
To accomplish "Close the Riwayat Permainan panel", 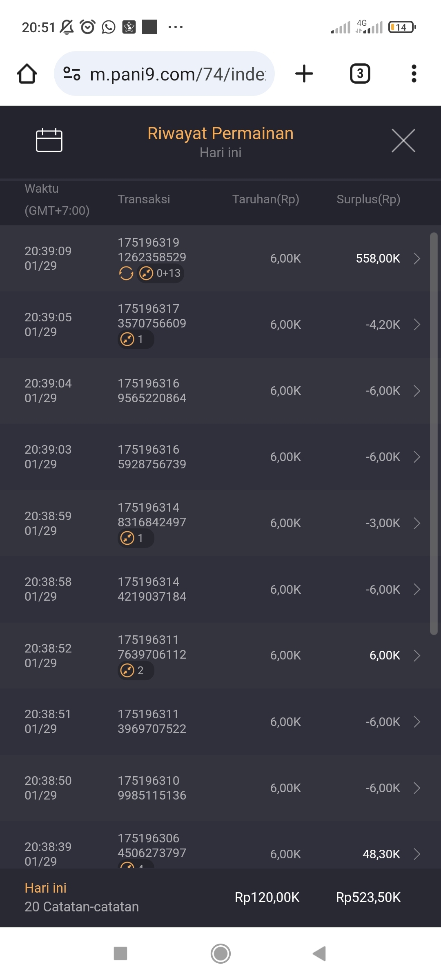I will (x=403, y=140).
